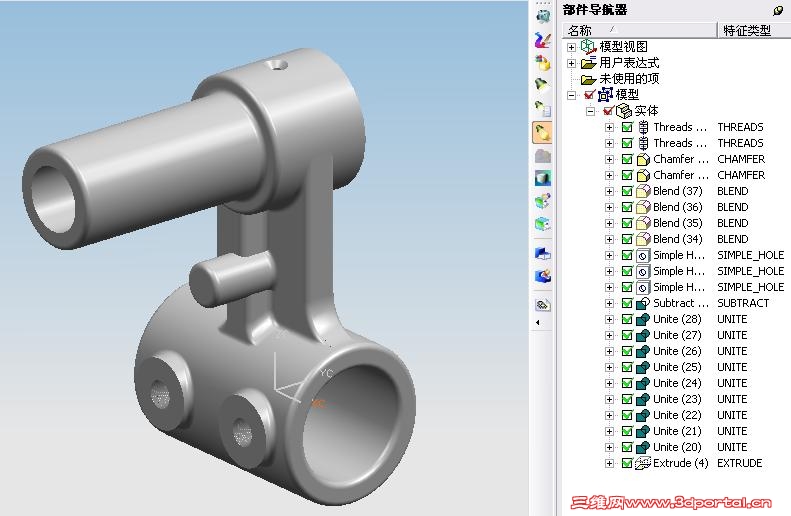Click the 未使用的项 folder icon

click(588, 79)
